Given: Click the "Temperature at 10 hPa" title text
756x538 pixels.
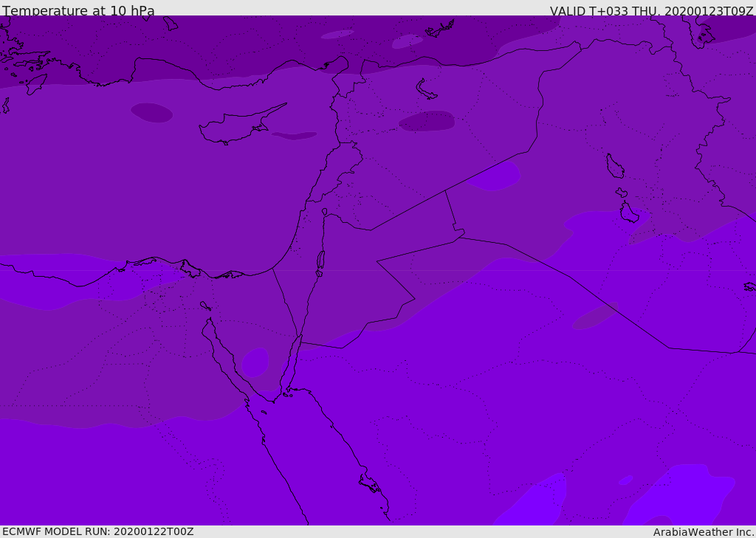Looking at the screenshot, I should 78,10.
